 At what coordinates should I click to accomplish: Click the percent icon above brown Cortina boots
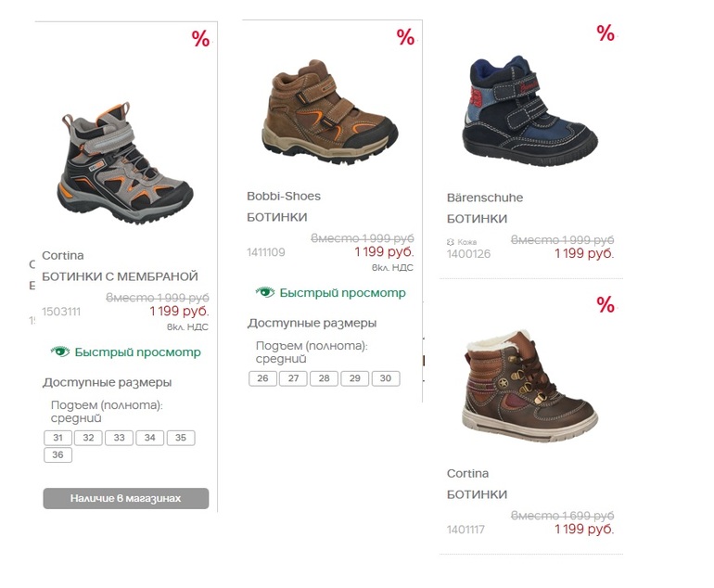tap(606, 304)
